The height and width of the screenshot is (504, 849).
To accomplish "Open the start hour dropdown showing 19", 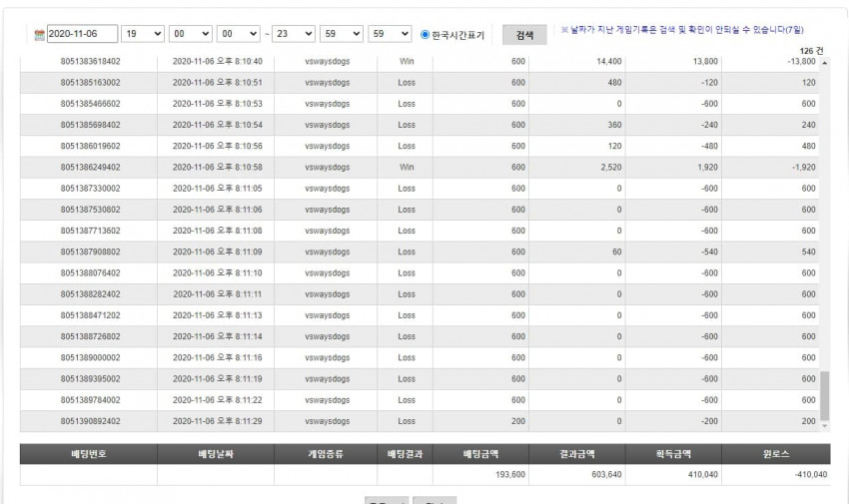I will tap(143, 34).
